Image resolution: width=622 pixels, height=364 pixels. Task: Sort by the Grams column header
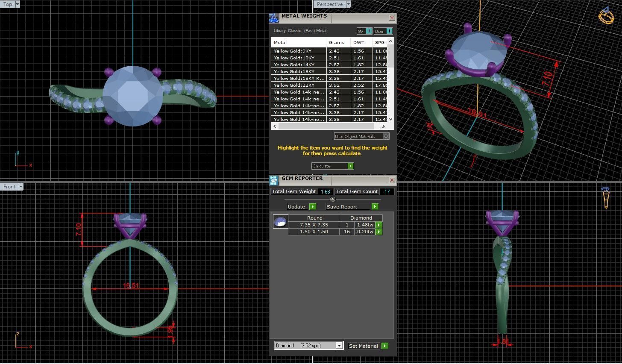338,42
